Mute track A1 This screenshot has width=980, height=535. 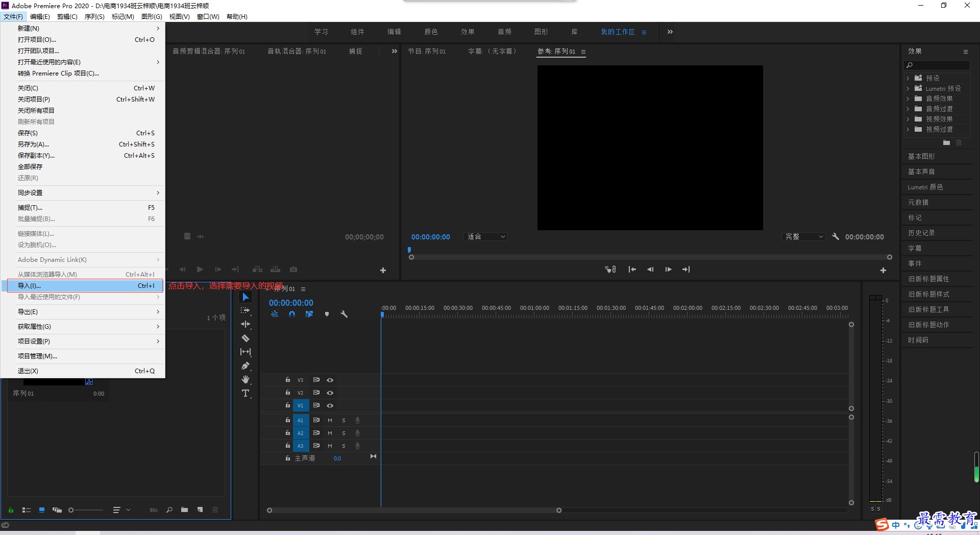click(x=330, y=420)
